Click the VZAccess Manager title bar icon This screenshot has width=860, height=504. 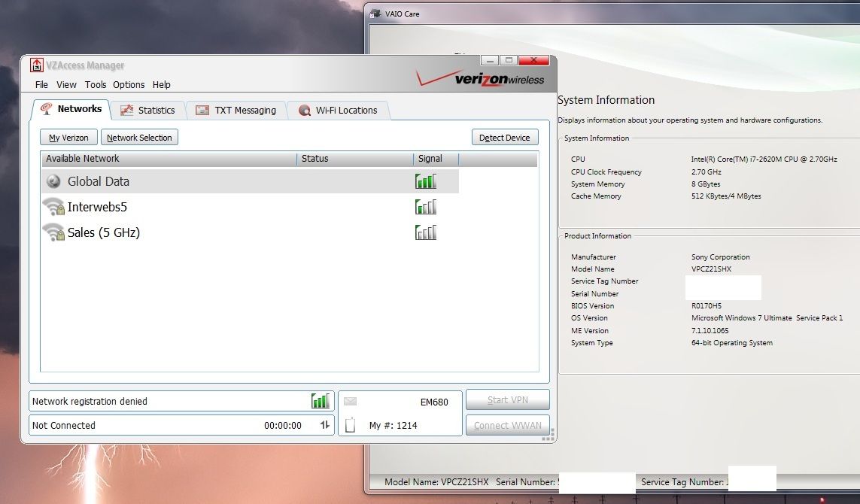point(37,65)
